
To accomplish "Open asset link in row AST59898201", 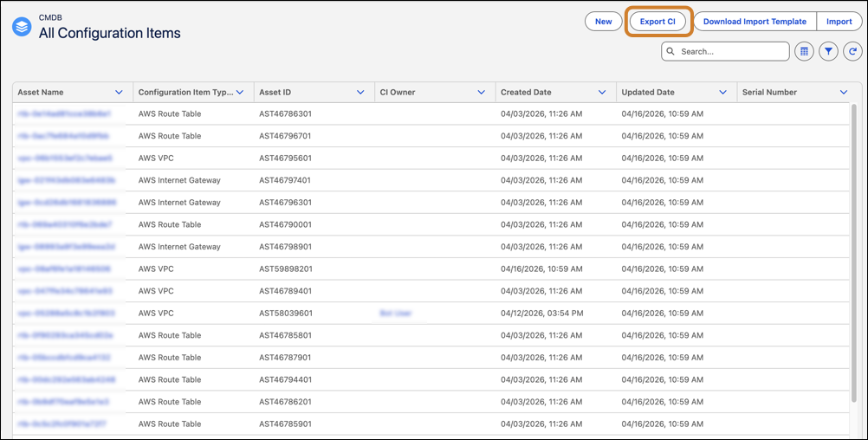I will click(63, 269).
